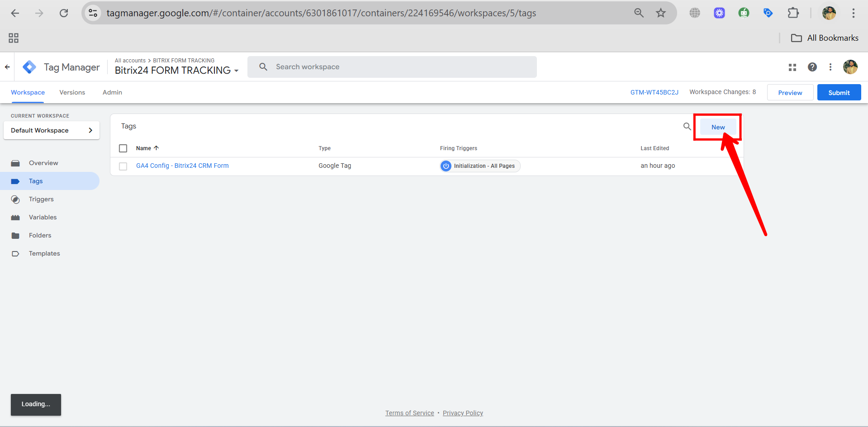868x427 pixels.
Task: Open the purple snowflake extension icon
Action: pyautogui.click(x=719, y=13)
